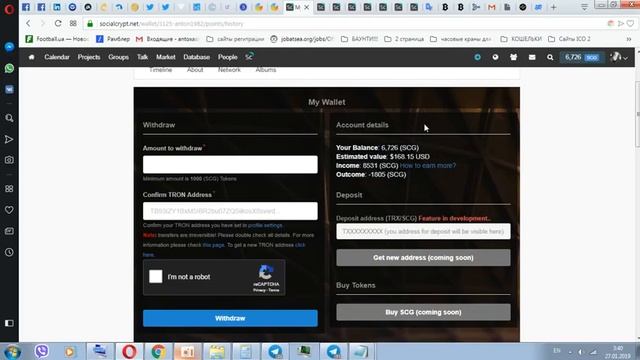Open a new browser tab with plus
Image resolution: width=640 pixels, height=360 pixels.
[x=553, y=7]
